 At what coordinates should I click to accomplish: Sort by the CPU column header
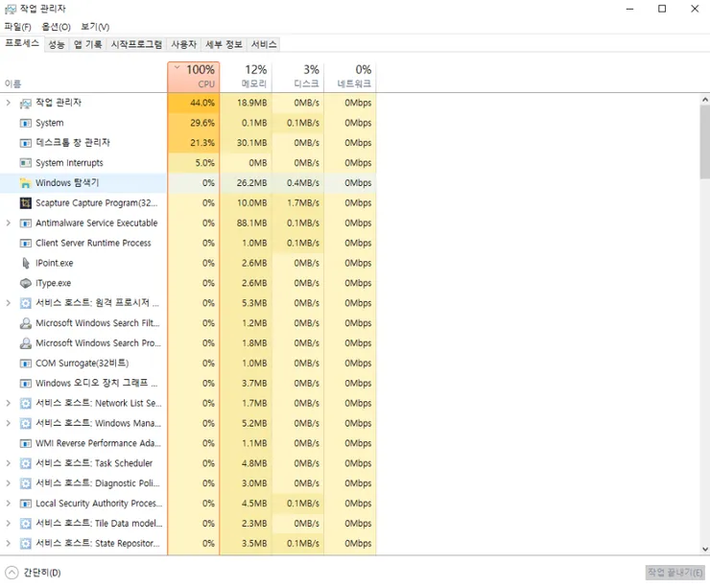194,77
